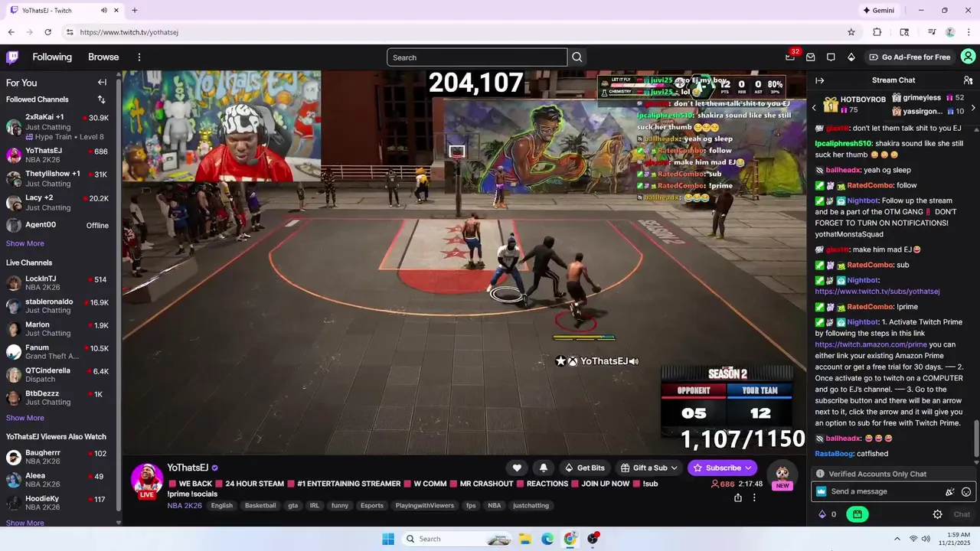Sort followed channels with the arrows icon
Viewport: 980px width, 551px height.
point(101,99)
